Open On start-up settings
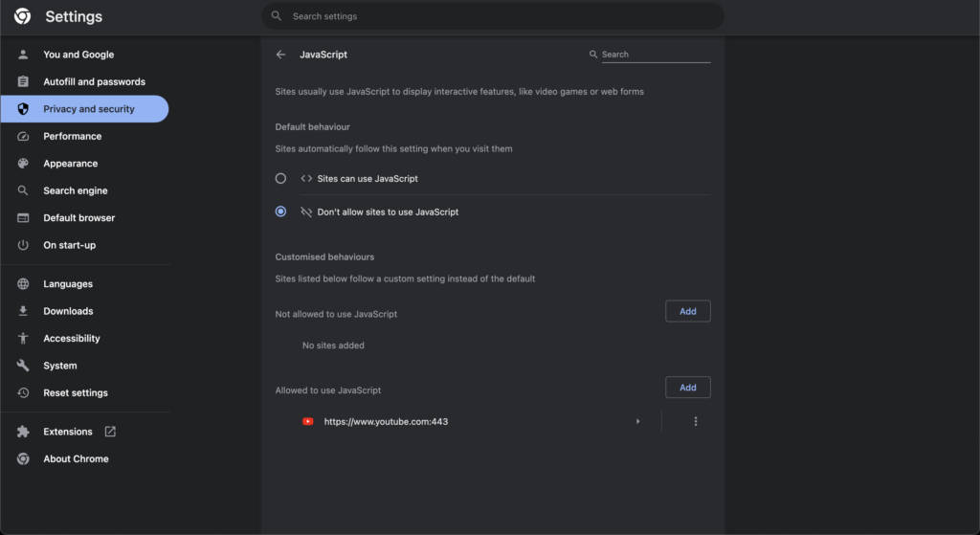 84,245
